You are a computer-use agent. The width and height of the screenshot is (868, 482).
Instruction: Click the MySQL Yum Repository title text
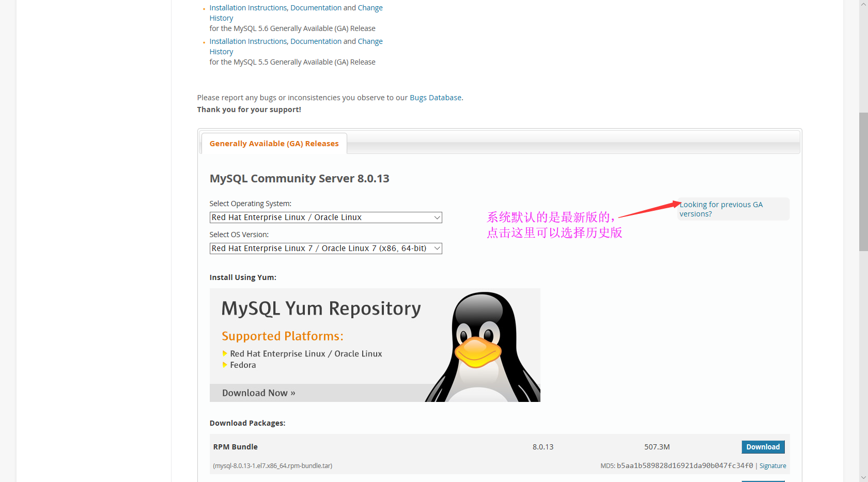[x=321, y=308]
